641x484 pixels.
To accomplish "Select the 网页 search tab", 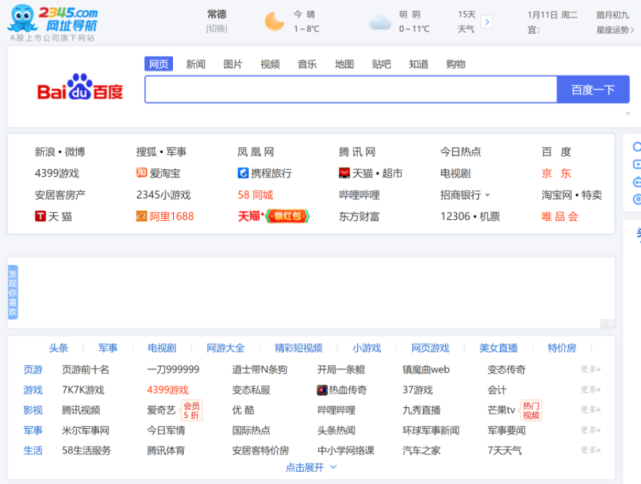I will [x=159, y=64].
